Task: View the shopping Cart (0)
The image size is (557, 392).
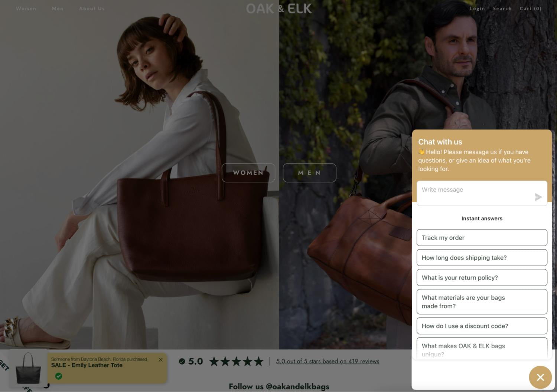Action: click(x=530, y=9)
